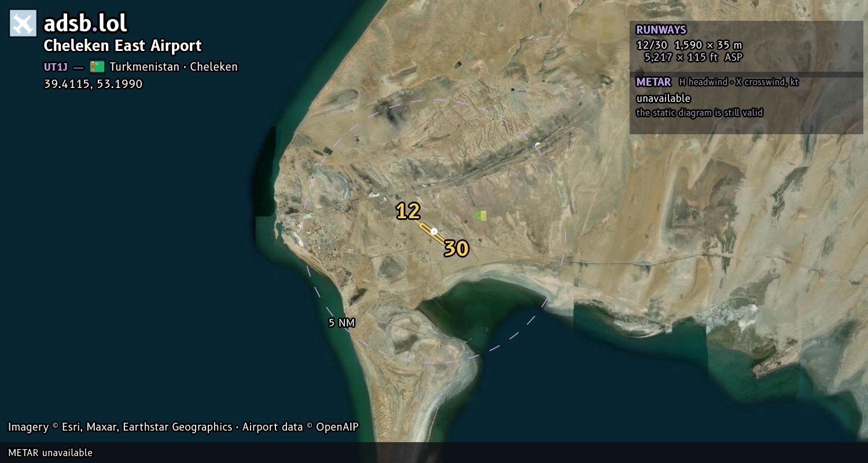This screenshot has width=868, height=463.
Task: Click the 5,217 × 115 ft ASP dimensions
Action: point(693,57)
